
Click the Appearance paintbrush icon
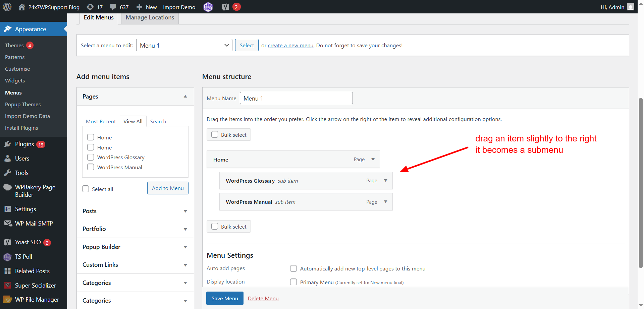click(8, 29)
